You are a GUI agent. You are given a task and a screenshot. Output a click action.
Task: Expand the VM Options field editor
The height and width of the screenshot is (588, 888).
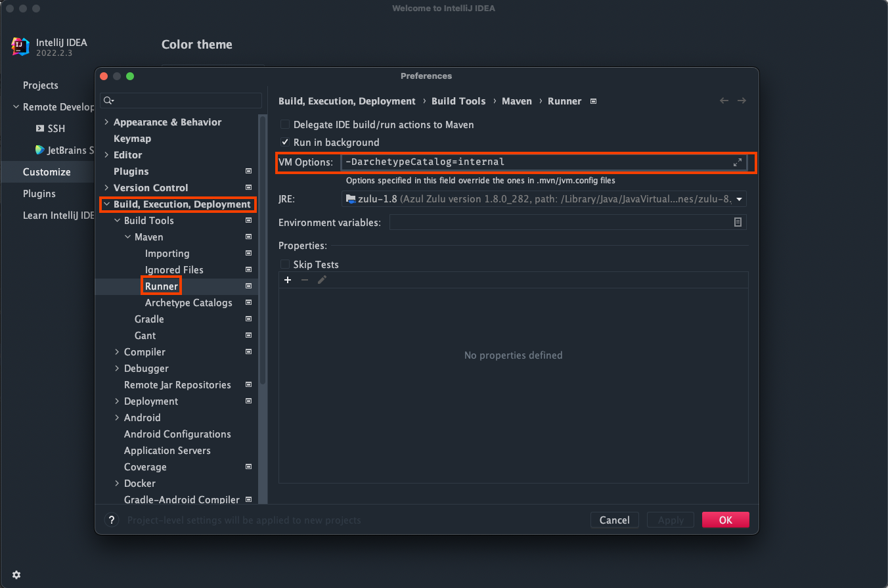[x=738, y=162]
